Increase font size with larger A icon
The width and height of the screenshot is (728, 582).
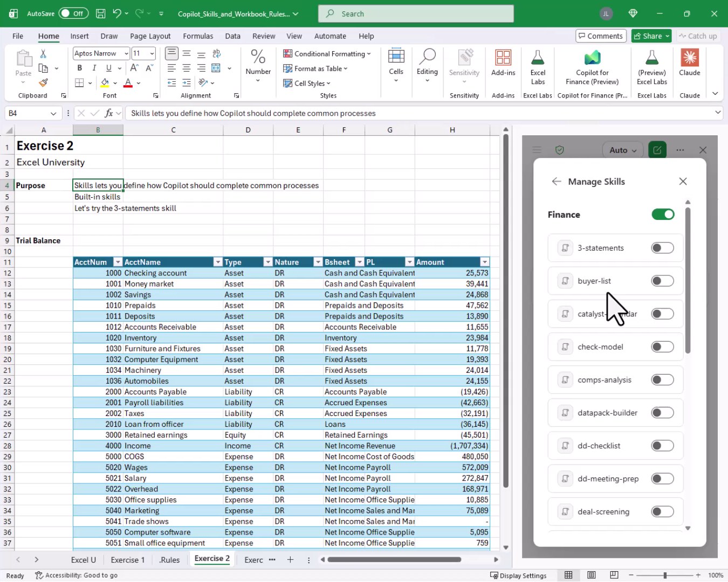[134, 68]
